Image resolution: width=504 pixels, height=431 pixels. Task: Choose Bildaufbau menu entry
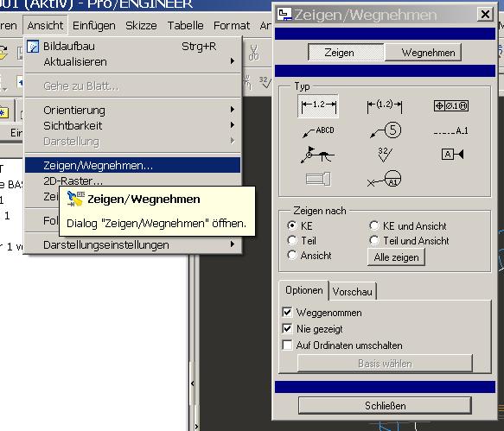pos(132,47)
